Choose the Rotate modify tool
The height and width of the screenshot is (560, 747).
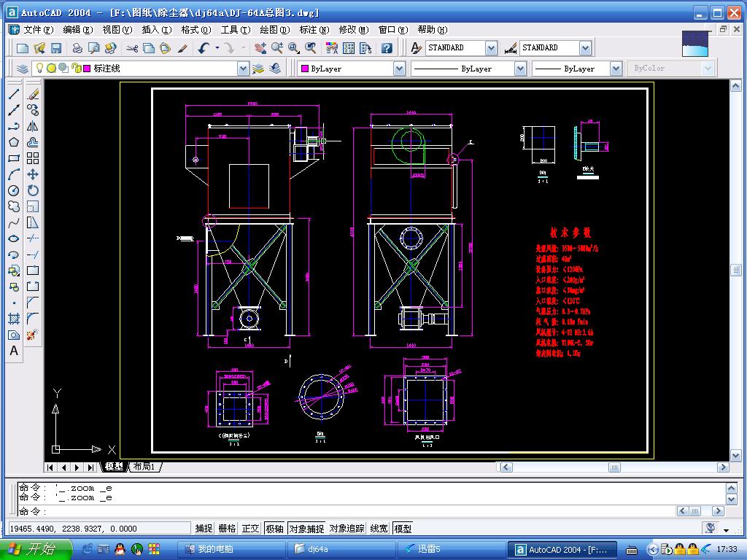(x=33, y=190)
